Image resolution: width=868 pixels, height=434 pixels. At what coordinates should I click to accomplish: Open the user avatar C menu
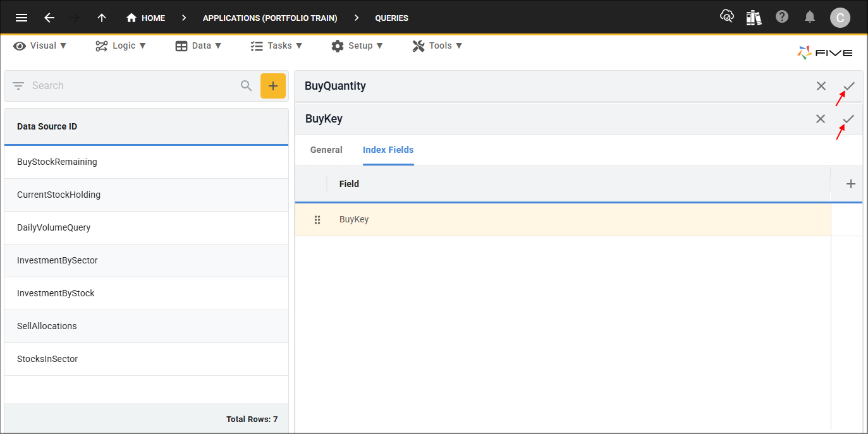point(840,18)
